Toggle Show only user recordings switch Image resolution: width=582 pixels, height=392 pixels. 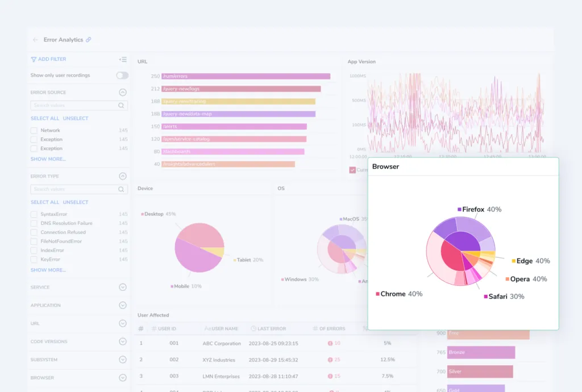pos(122,76)
